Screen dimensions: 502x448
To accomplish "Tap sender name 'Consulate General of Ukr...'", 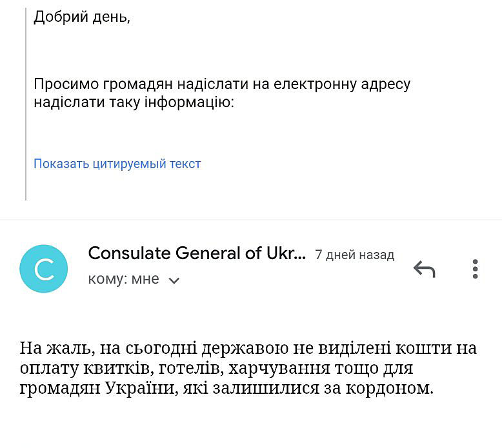I will pos(197,253).
